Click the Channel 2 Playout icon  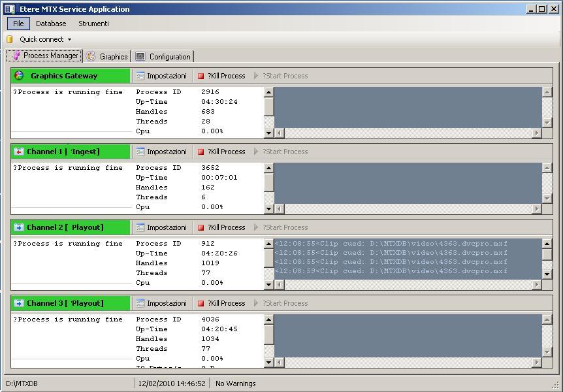point(19,227)
